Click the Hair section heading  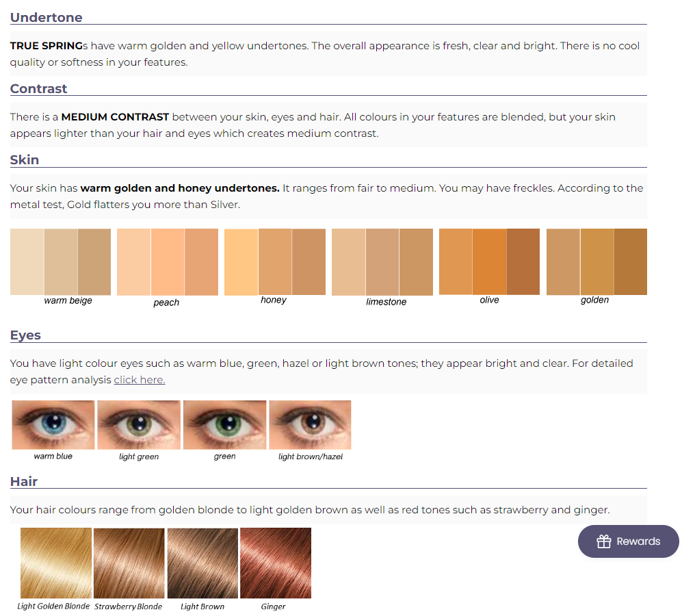[24, 481]
